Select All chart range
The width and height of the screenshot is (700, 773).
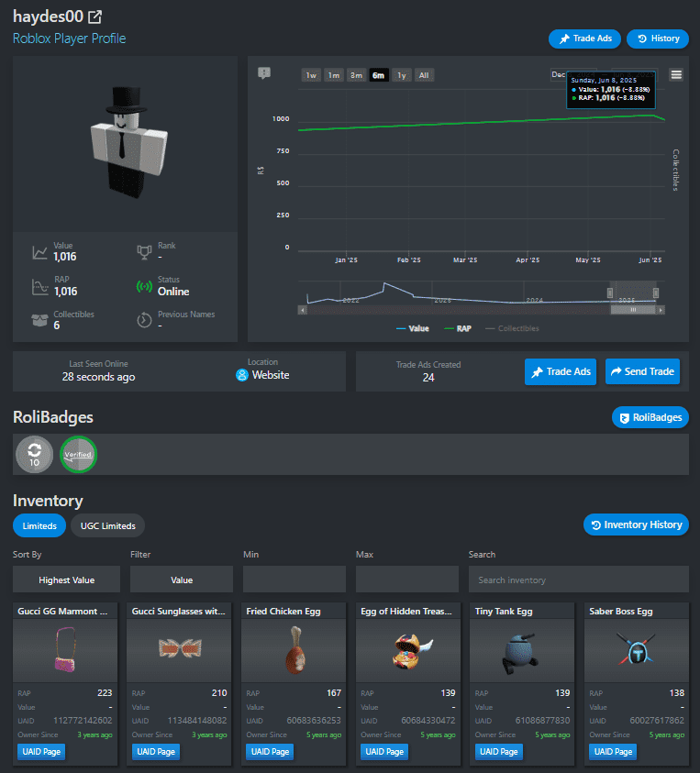click(x=424, y=75)
